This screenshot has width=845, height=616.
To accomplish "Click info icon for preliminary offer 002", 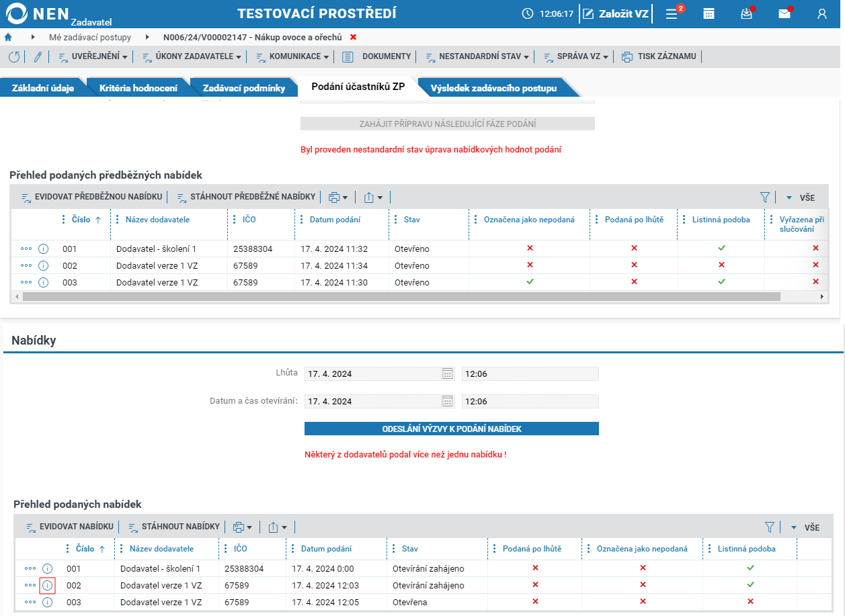I will point(44,265).
